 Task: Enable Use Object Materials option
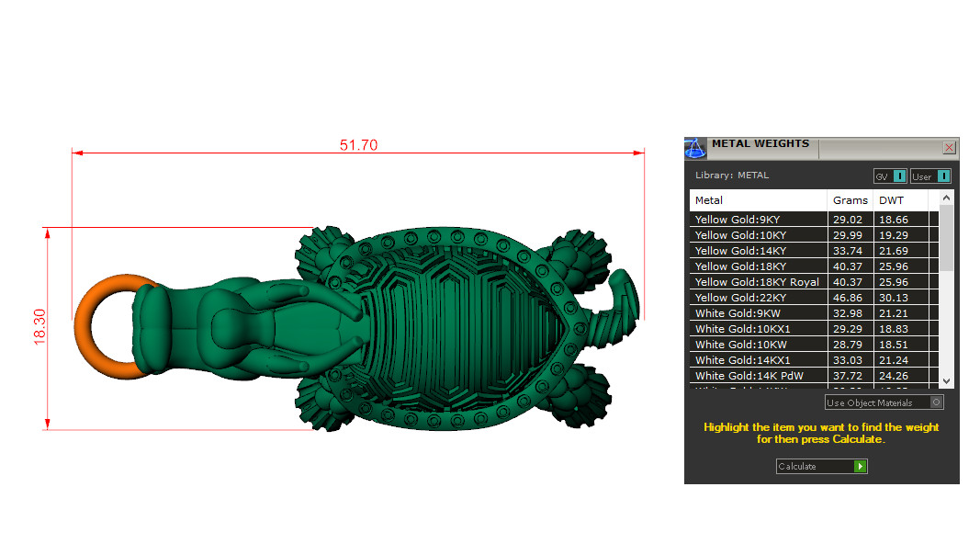pyautogui.click(x=936, y=402)
